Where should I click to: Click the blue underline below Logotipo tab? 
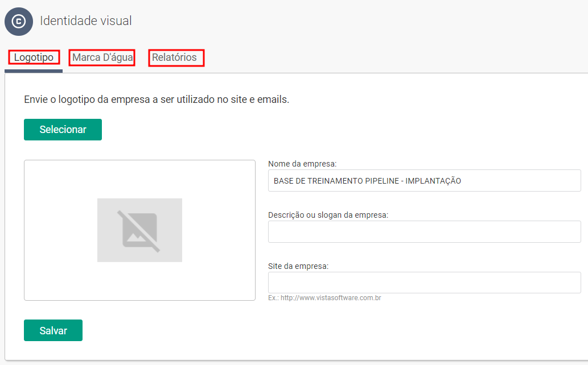coord(34,71)
